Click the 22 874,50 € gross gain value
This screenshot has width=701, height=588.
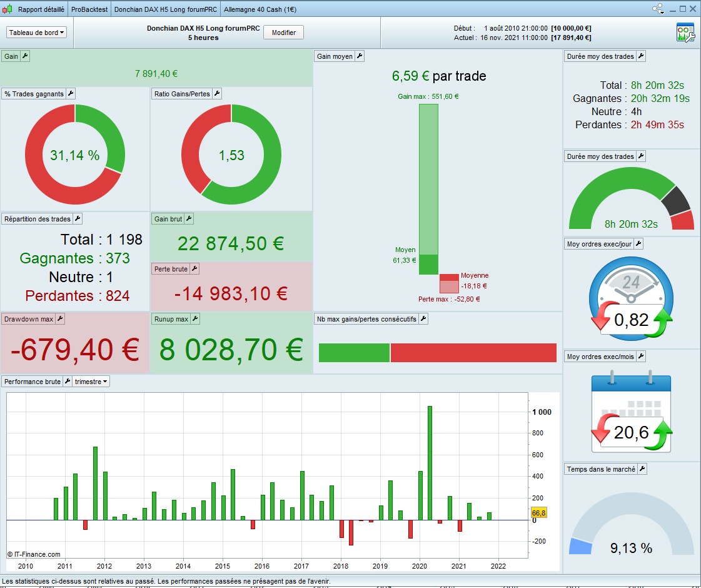click(231, 243)
